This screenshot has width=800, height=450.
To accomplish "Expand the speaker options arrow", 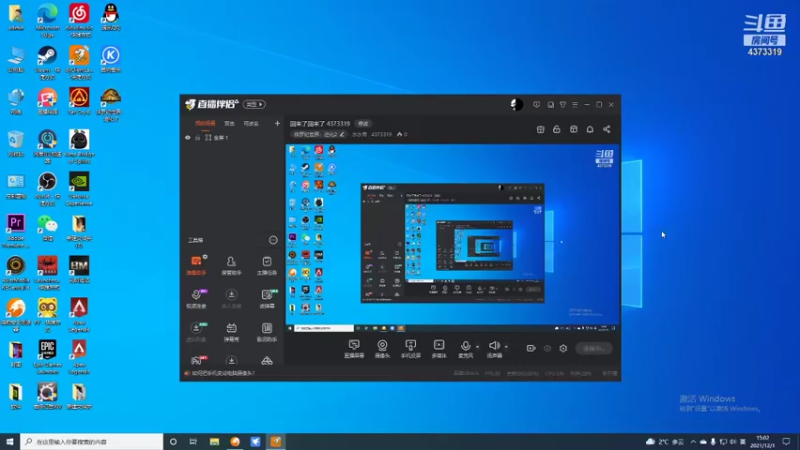I will click(x=506, y=347).
